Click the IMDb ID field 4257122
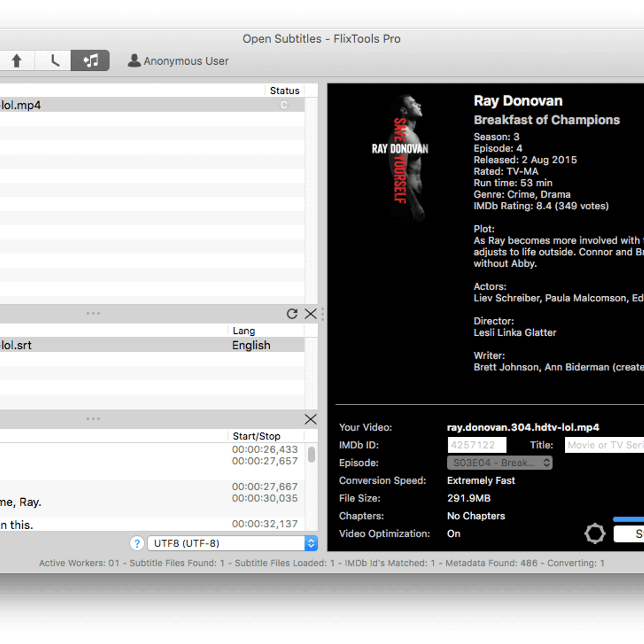The height and width of the screenshot is (644, 644). 477,445
